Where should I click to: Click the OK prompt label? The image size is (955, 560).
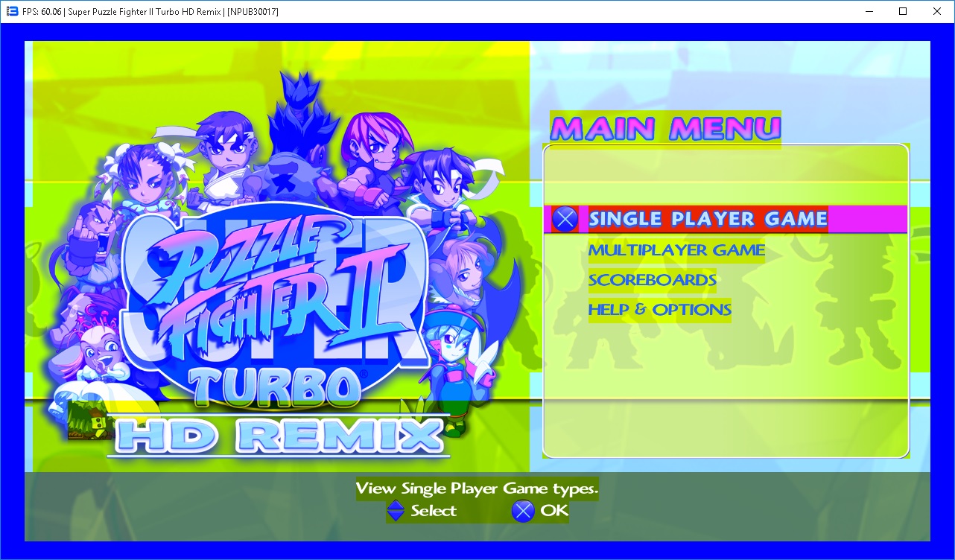point(554,511)
